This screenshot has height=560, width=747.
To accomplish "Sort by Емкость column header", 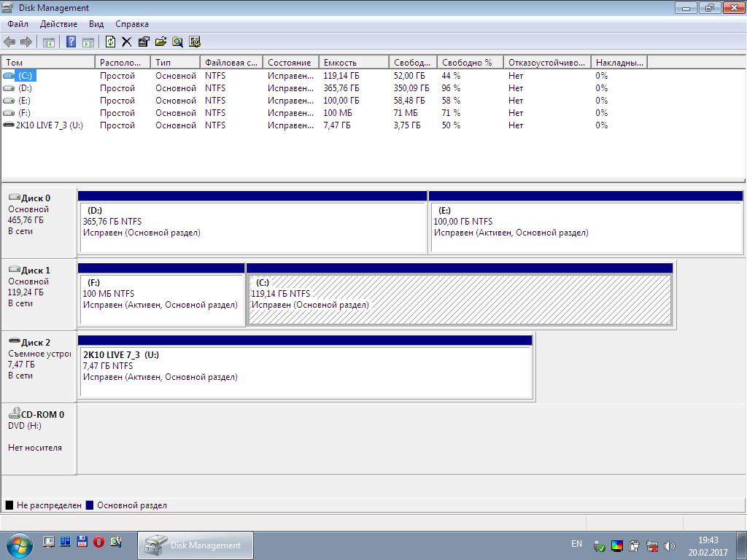I will coord(353,63).
